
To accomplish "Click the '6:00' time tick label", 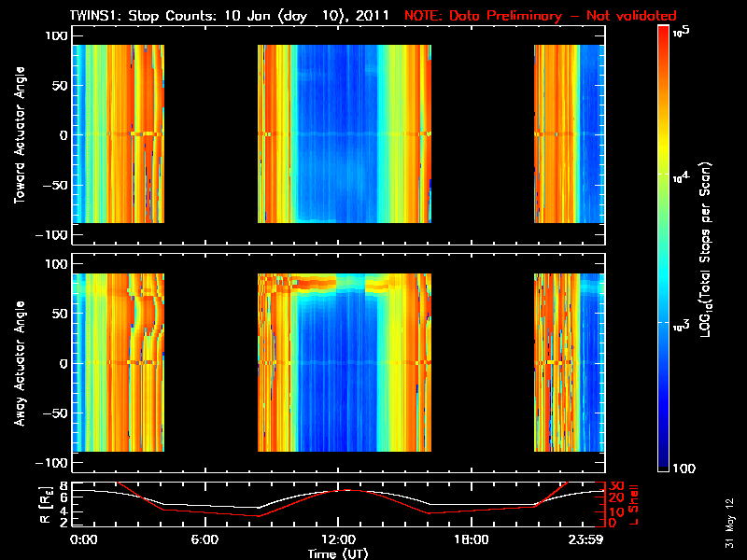I will pos(204,539).
